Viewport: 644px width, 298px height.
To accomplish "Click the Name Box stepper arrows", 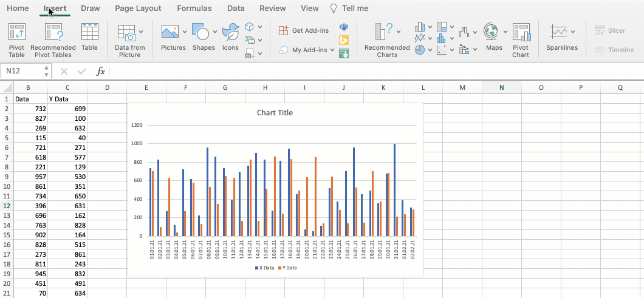I will (x=46, y=71).
